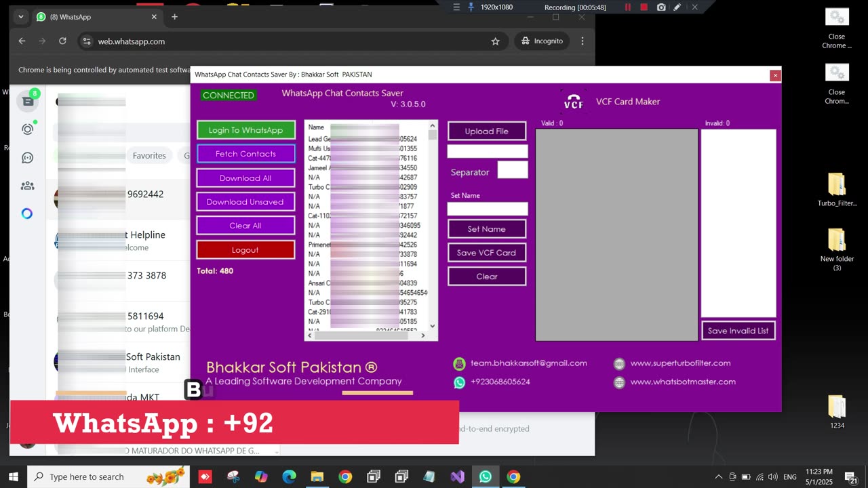Select the Favorites filter in WhatsApp
The height and width of the screenshot is (488, 868).
point(149,156)
